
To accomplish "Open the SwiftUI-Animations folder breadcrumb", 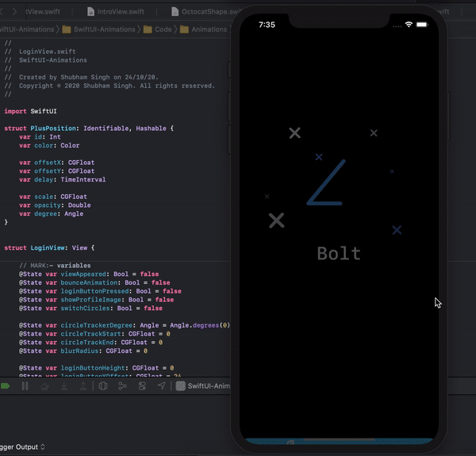I will pyautogui.click(x=98, y=29).
